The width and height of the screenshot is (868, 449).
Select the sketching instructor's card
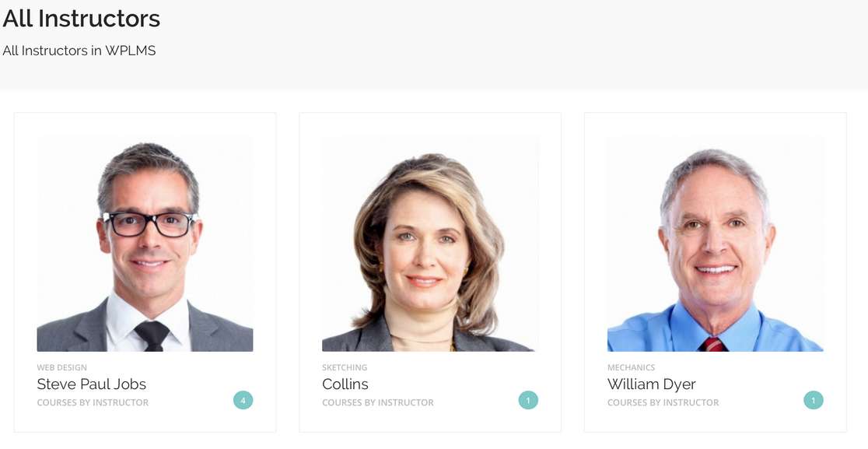click(430, 272)
